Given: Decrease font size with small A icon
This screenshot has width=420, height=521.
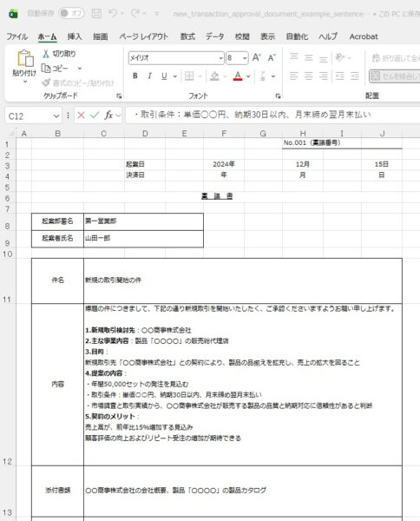Looking at the screenshot, I should point(272,58).
